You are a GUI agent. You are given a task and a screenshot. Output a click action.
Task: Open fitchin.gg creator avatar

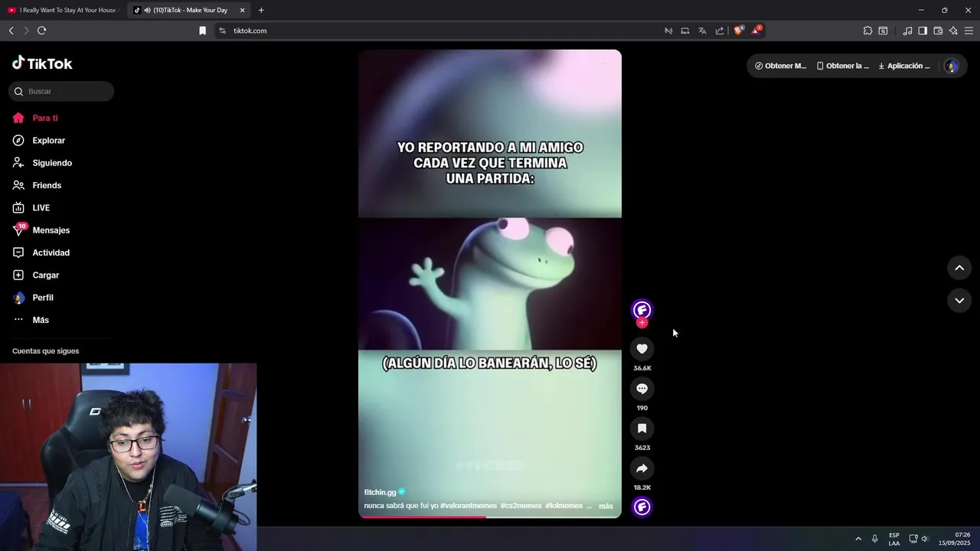point(642,309)
